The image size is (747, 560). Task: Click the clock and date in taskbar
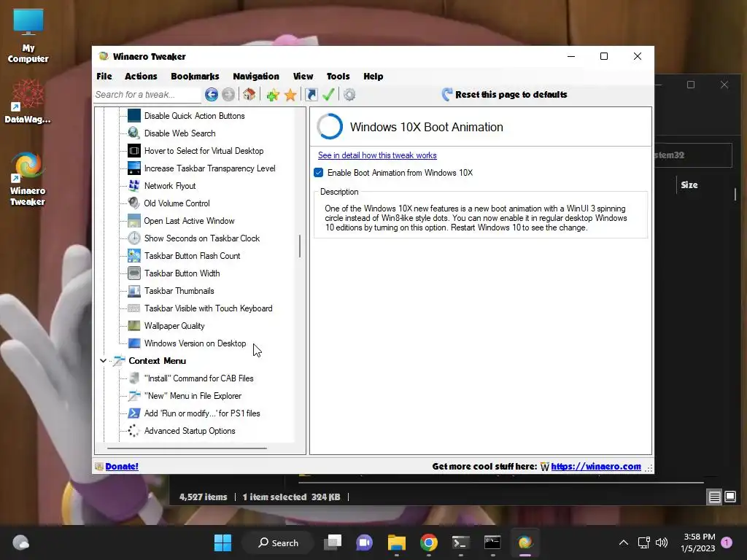point(698,542)
